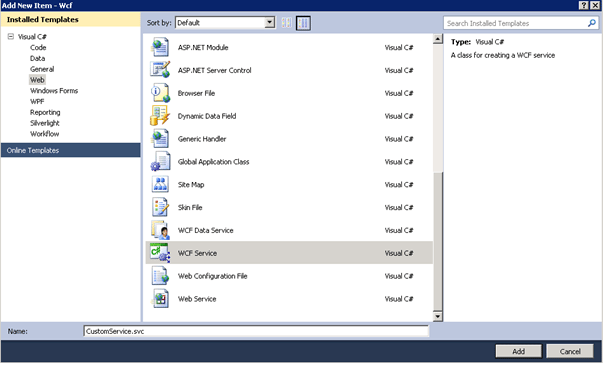This screenshot has width=606, height=365.
Task: Select the Visual C# root node
Action: (32, 37)
